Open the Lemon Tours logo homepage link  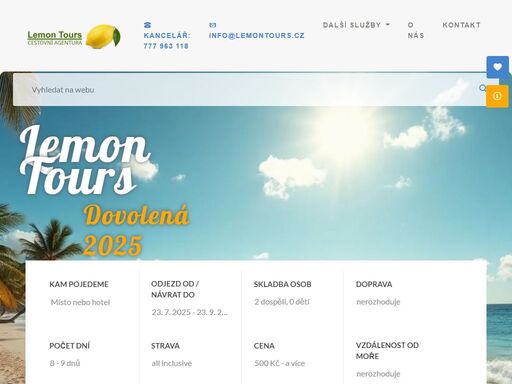[x=74, y=37]
